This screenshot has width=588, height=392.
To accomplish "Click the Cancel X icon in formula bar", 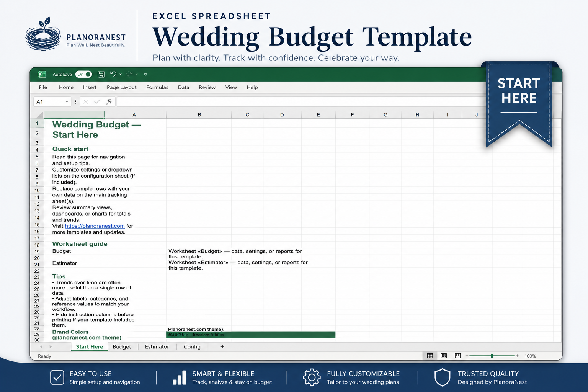I will coord(86,101).
